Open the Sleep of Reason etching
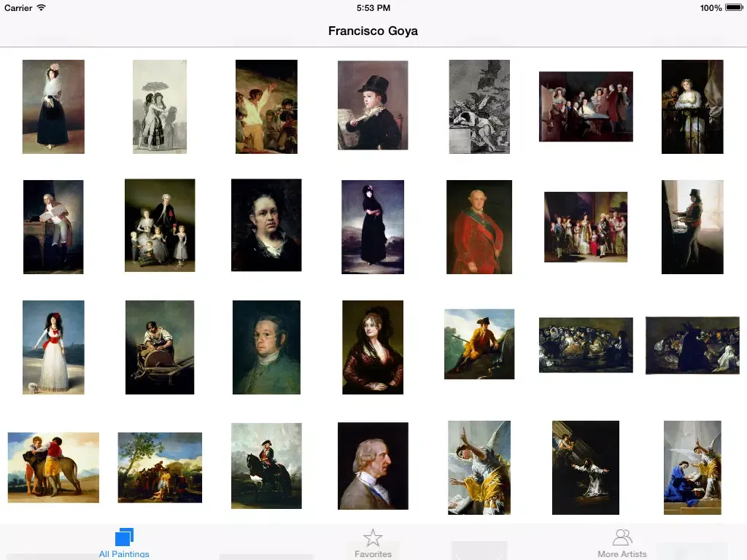Viewport: 747px width, 560px height. tap(479, 106)
